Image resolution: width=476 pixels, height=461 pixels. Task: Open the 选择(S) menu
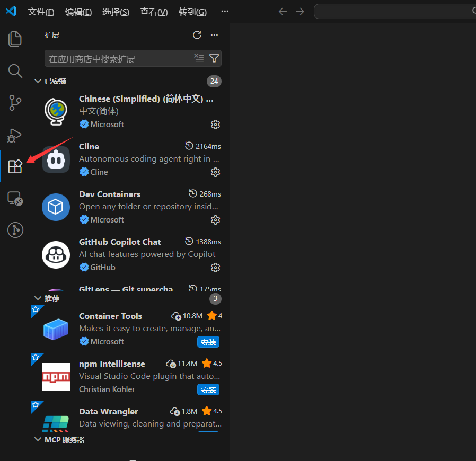pyautogui.click(x=116, y=12)
